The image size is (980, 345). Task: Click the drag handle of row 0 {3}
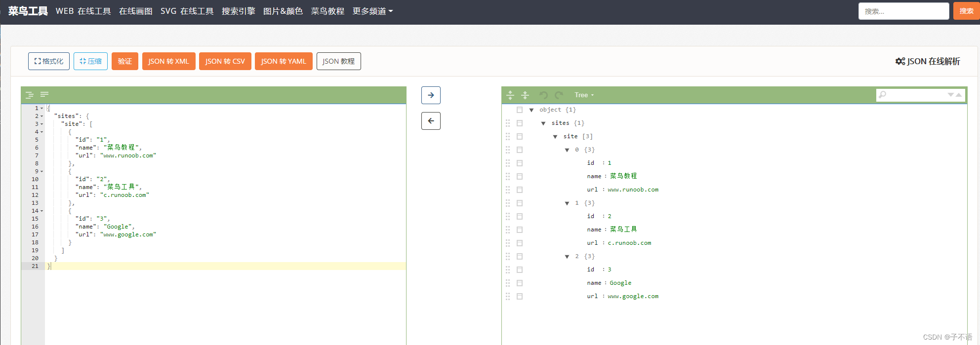point(508,150)
